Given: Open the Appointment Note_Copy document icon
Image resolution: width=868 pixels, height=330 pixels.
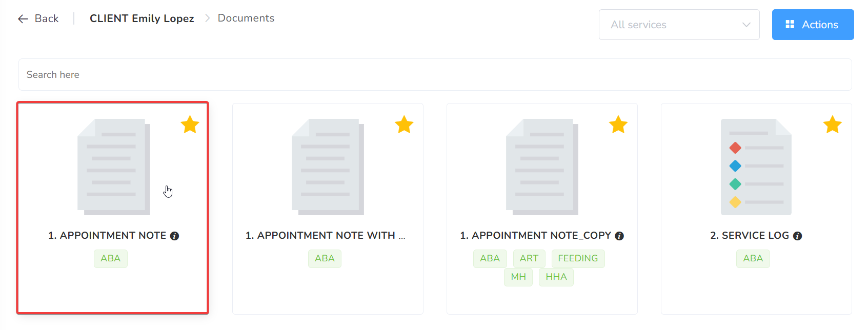Looking at the screenshot, I should click(x=542, y=167).
